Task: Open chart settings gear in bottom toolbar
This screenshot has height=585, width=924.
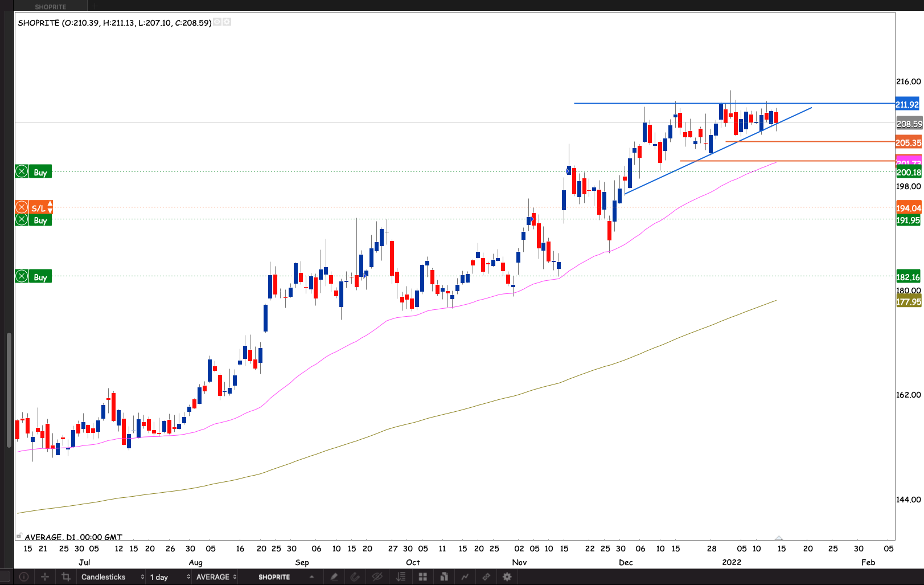Action: tap(507, 577)
